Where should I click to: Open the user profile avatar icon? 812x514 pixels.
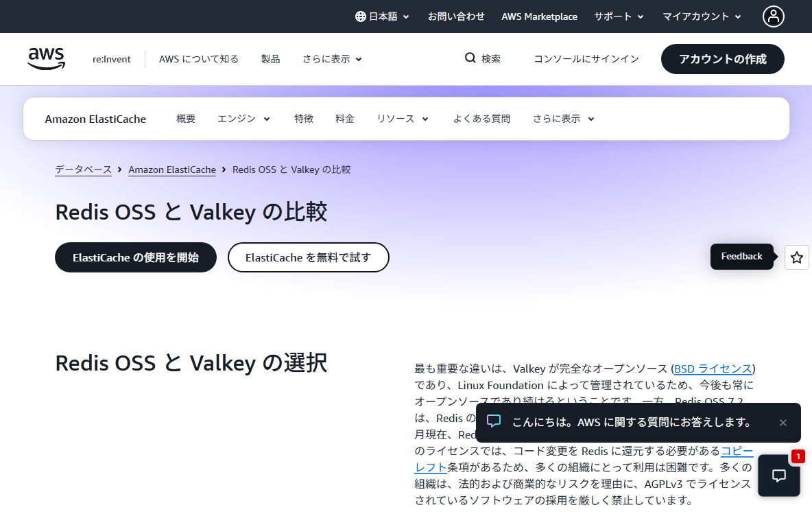773,16
